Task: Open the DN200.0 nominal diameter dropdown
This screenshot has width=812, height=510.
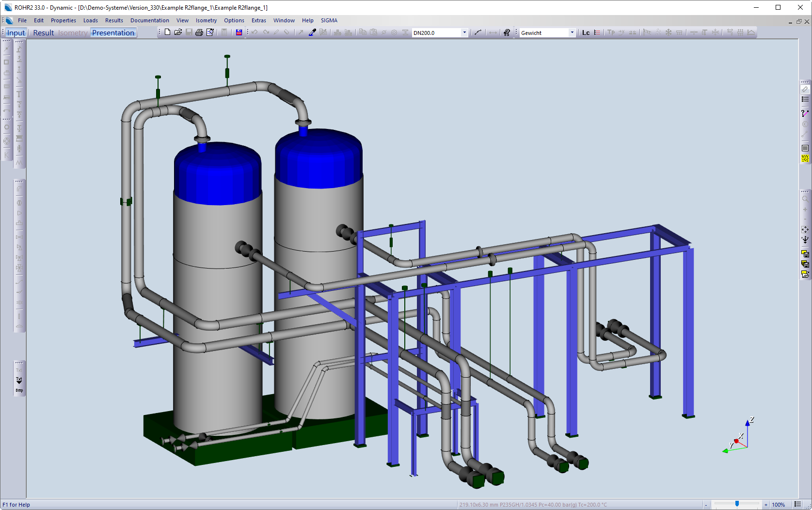Action: point(464,32)
